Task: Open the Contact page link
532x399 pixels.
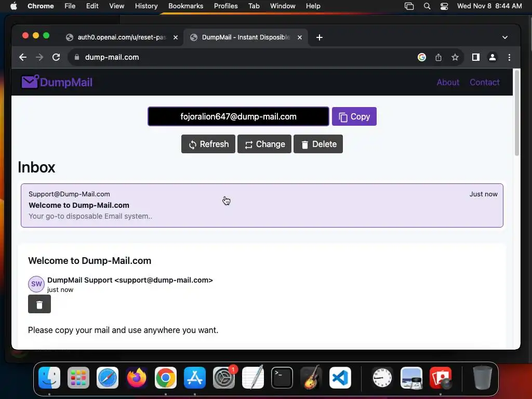Action: 485,83
